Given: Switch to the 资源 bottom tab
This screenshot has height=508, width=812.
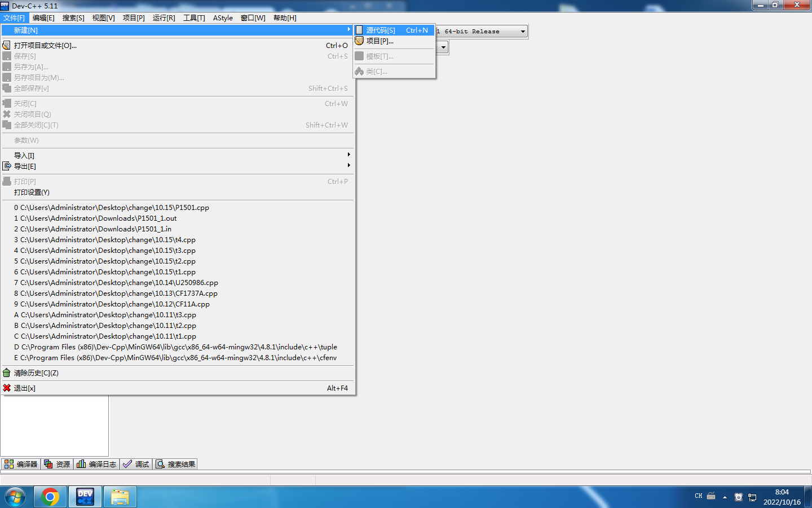Looking at the screenshot, I should (57, 464).
